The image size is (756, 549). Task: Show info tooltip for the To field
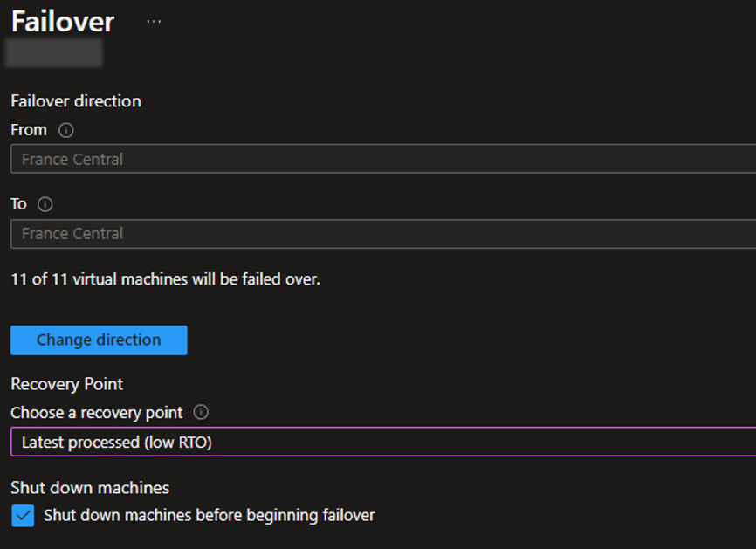[x=45, y=204]
